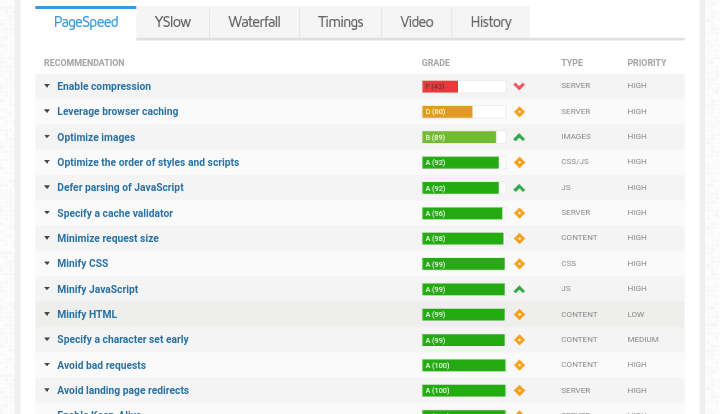720x414 pixels.
Task: Click orange diamond icon for Minify CSS
Action: click(519, 264)
